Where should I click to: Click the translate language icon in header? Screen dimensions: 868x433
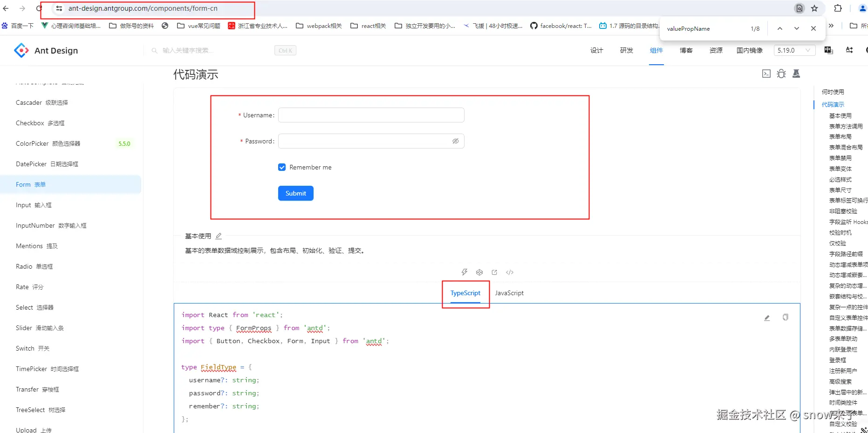828,50
